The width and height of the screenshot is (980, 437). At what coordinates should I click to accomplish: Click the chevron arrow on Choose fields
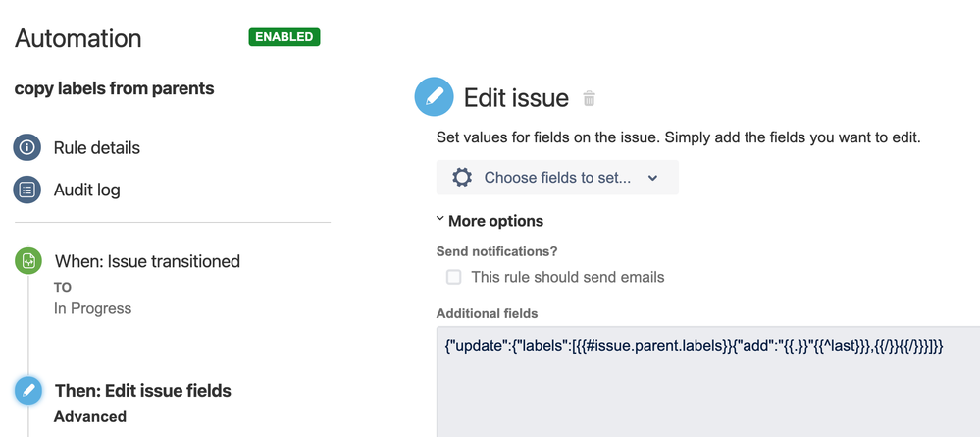(x=652, y=178)
